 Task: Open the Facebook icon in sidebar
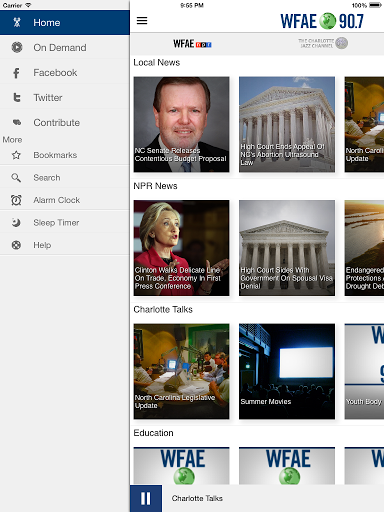point(16,73)
